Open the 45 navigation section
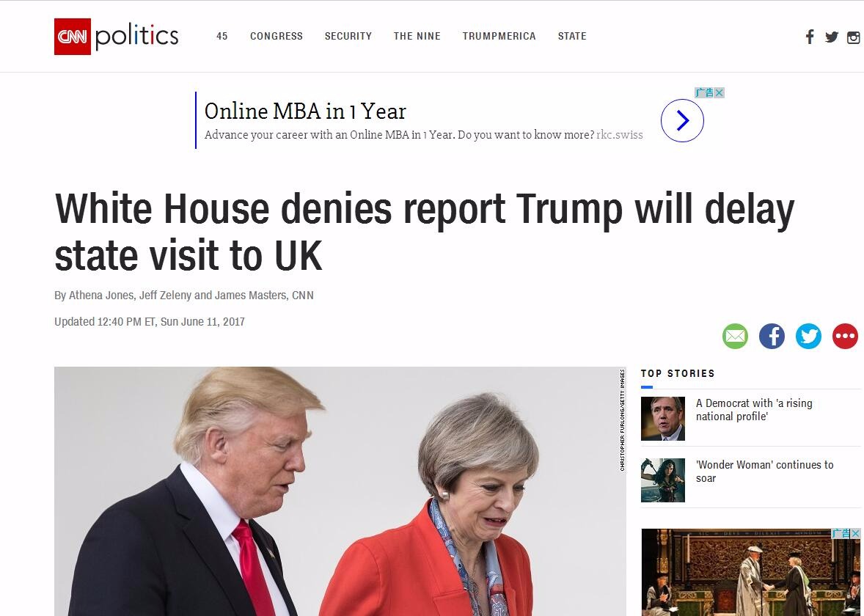The image size is (864, 616). point(222,37)
